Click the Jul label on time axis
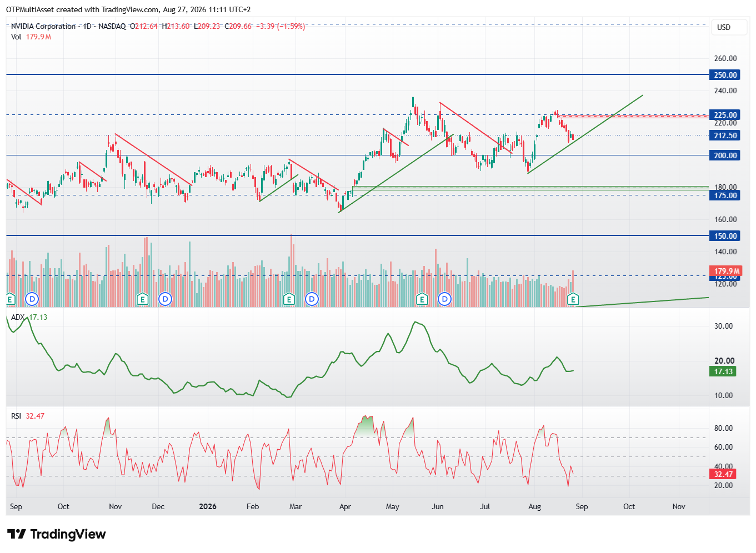Viewport: 756px width, 553px height. tap(485, 506)
